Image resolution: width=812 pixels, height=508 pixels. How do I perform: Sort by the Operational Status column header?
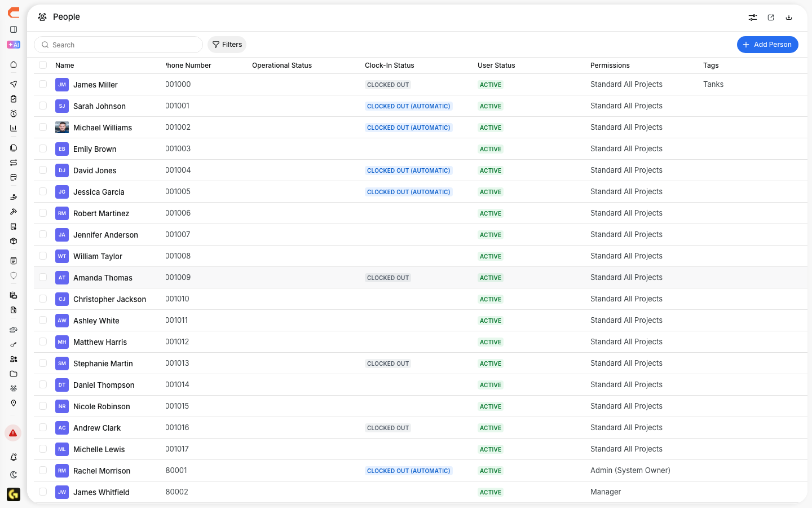click(282, 65)
